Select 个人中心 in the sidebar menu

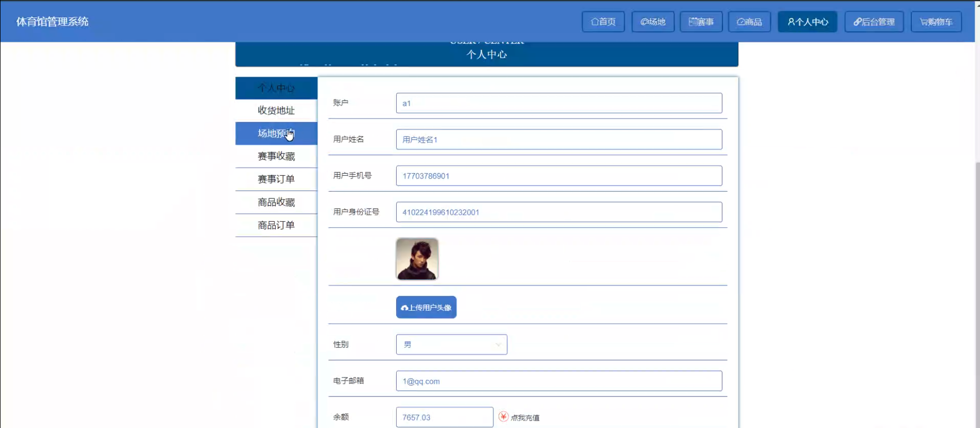tap(276, 88)
